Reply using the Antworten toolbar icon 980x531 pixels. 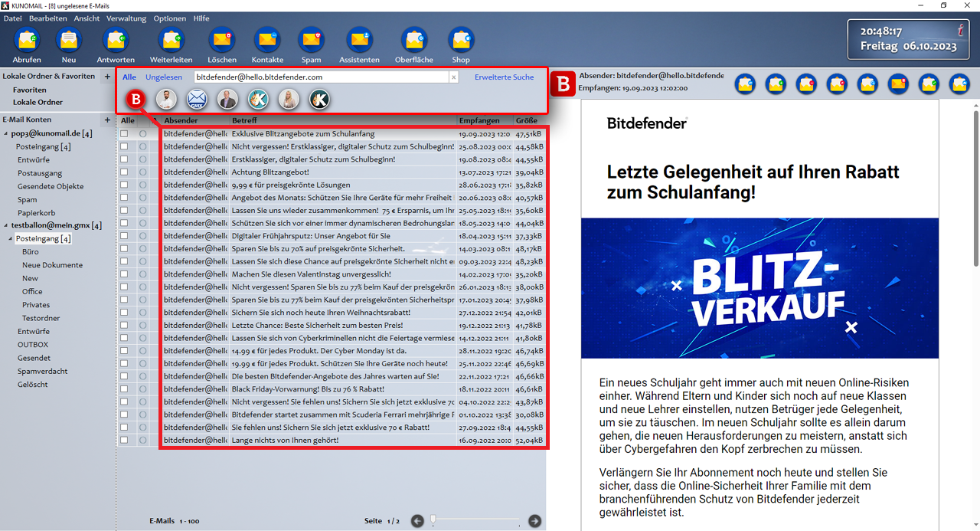pos(116,39)
